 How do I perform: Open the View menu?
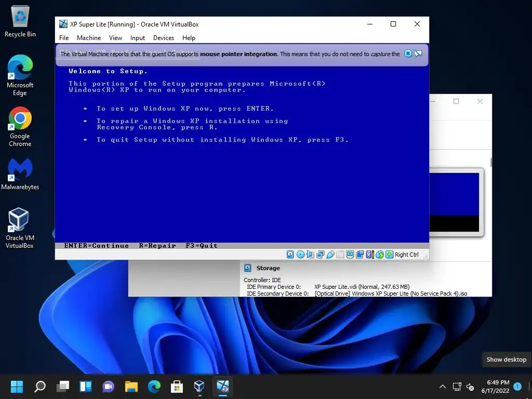coord(115,37)
